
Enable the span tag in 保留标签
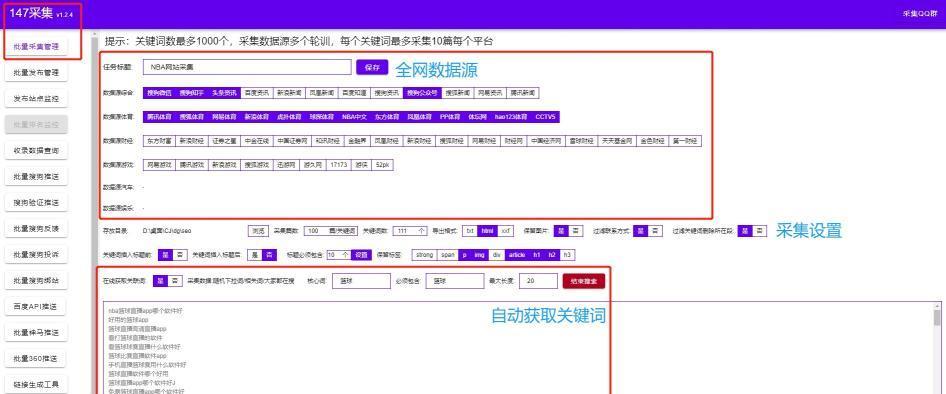448,255
